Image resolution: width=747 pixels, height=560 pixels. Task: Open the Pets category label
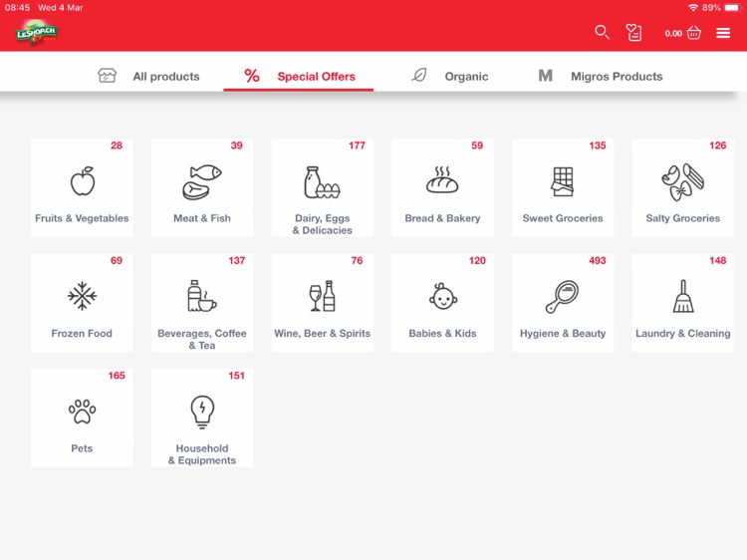tap(82, 448)
